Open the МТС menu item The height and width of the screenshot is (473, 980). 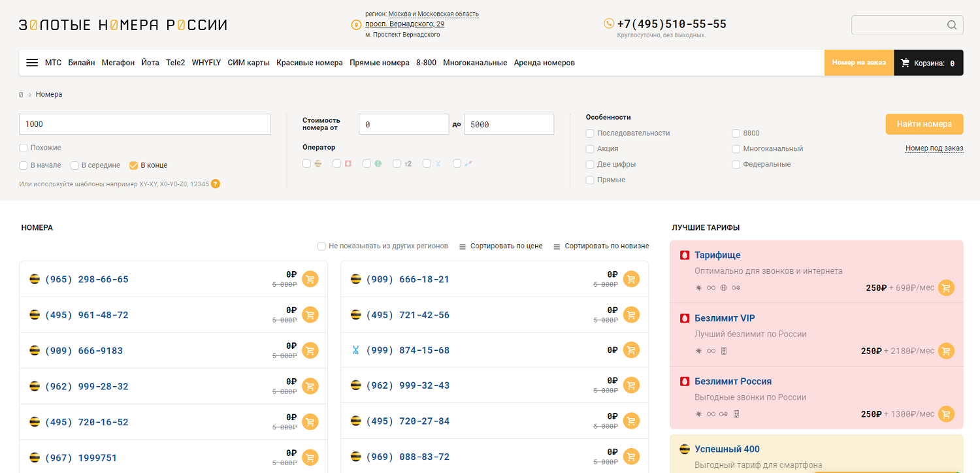(53, 63)
